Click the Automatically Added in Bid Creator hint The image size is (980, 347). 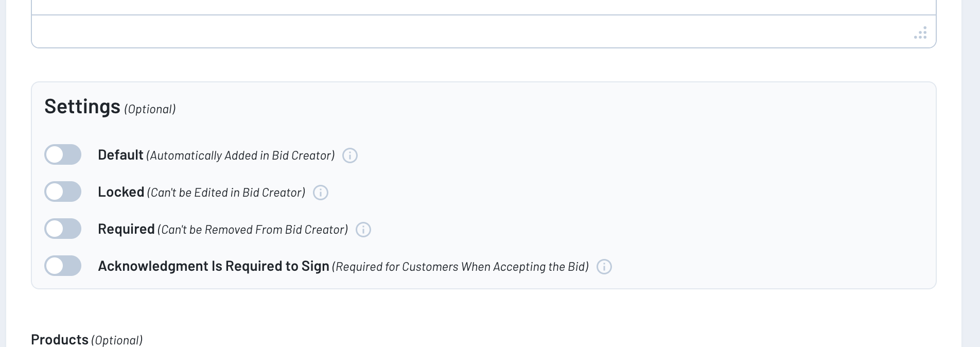241,155
